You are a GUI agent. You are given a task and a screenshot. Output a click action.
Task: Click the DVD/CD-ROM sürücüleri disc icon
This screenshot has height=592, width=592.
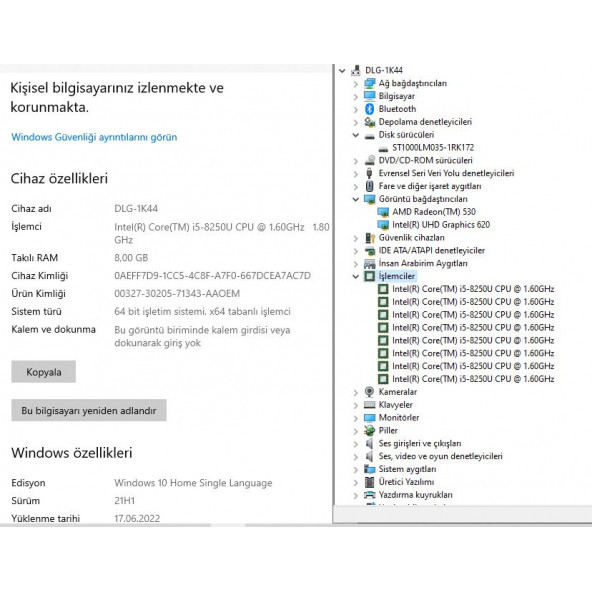point(369,160)
